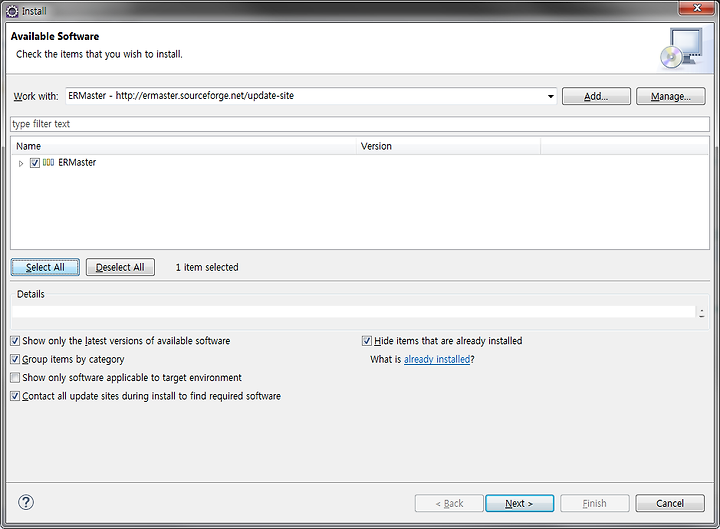Click the Deselect All button
This screenshot has height=529, width=720.
[120, 267]
